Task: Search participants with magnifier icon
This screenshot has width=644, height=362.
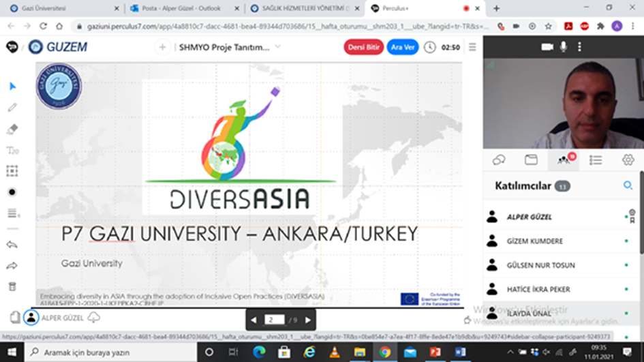Action: coord(628,185)
